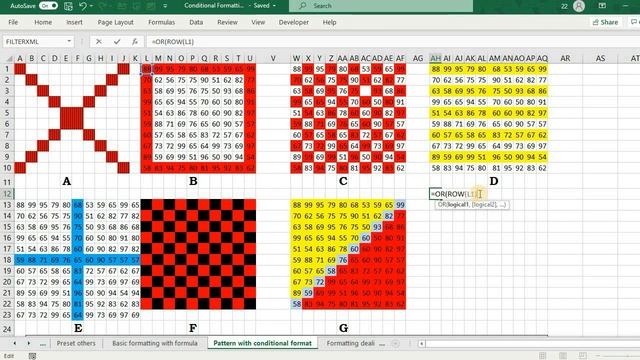Open Ribbon Display Options icon
Viewport: 640px width, 360px height.
point(602,6)
